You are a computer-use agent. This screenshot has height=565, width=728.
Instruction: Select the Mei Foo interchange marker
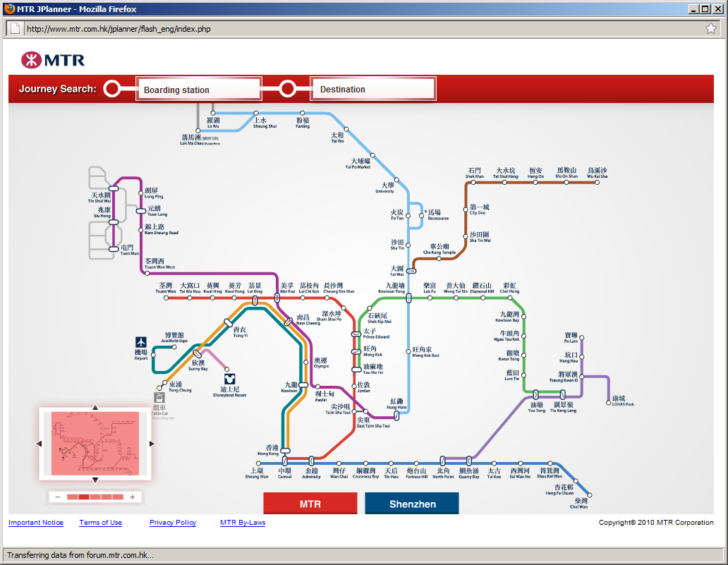coord(277,298)
